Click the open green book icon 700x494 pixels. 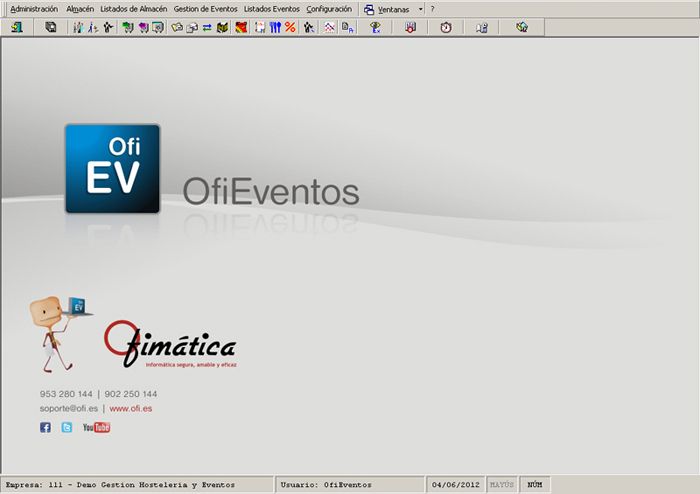tap(222, 28)
